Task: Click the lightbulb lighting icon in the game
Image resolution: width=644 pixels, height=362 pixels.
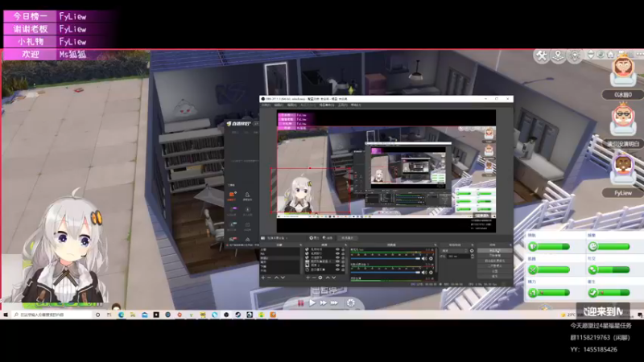Action: tap(575, 56)
